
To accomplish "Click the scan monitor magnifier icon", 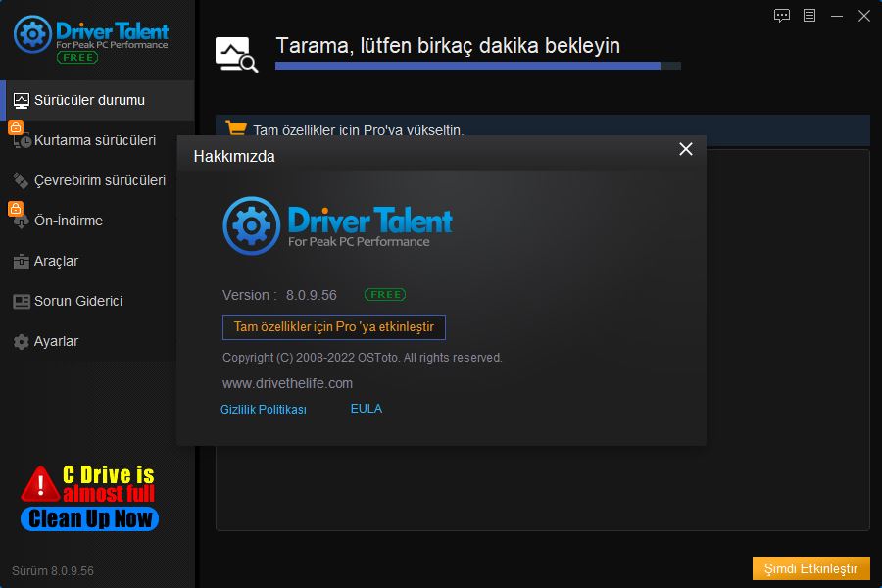I will [x=236, y=55].
